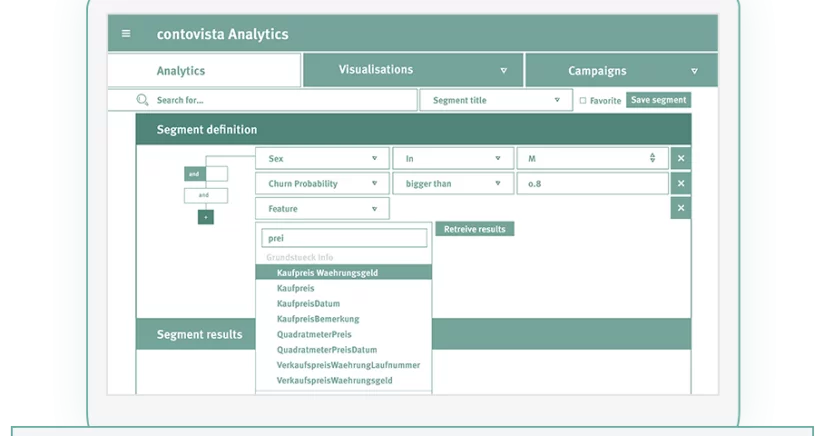The height and width of the screenshot is (436, 824).
Task: Click the search magnifier icon
Action: [x=142, y=100]
